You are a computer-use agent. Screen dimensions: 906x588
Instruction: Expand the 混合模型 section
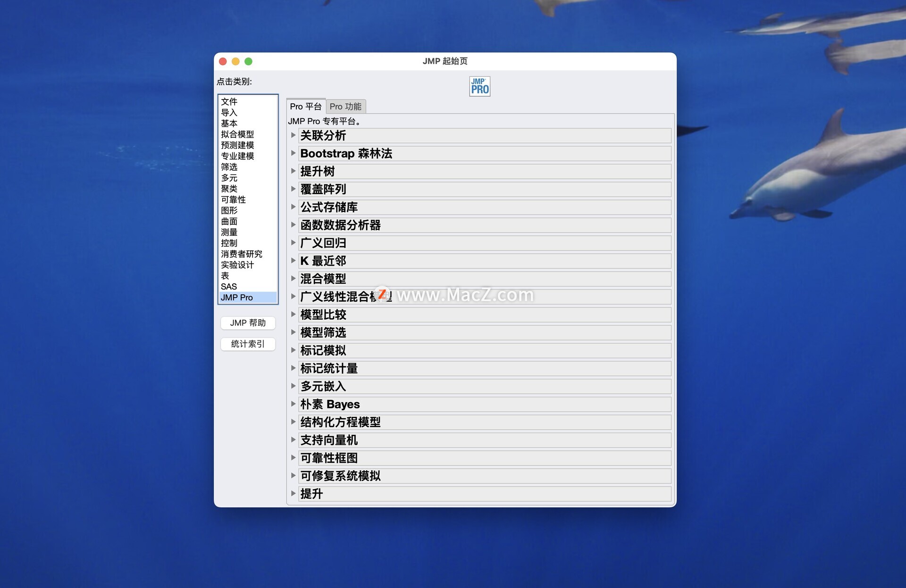click(x=293, y=279)
